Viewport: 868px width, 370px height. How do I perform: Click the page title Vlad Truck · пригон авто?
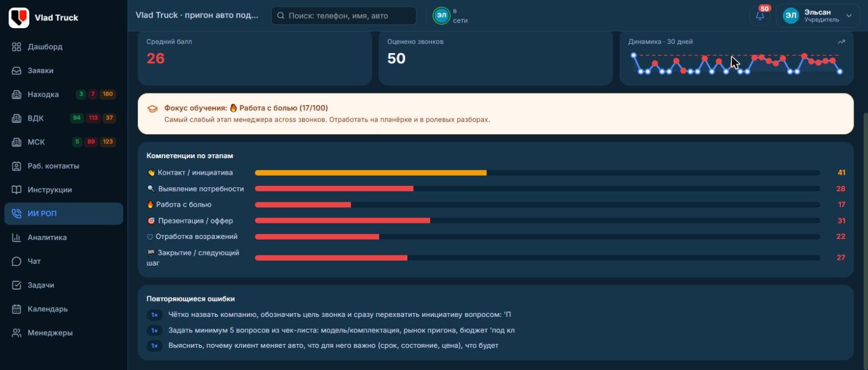(x=197, y=15)
